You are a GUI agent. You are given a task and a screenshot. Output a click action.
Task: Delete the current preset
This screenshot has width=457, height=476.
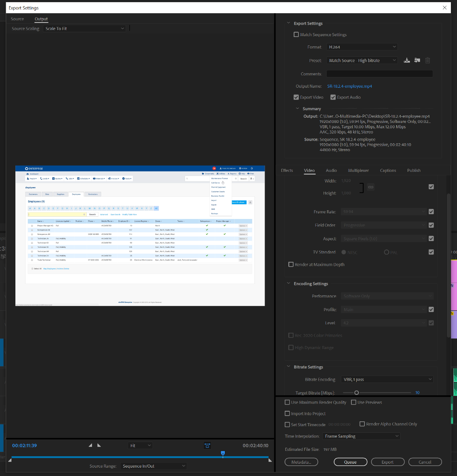click(x=427, y=60)
